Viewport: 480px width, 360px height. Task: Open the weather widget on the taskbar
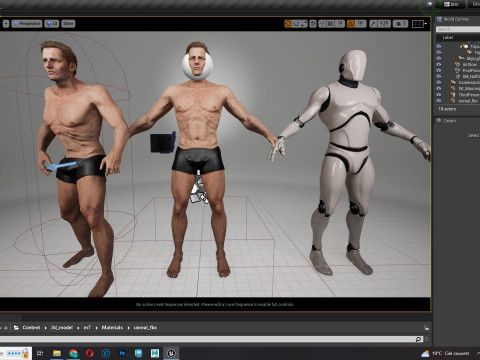pos(445,353)
